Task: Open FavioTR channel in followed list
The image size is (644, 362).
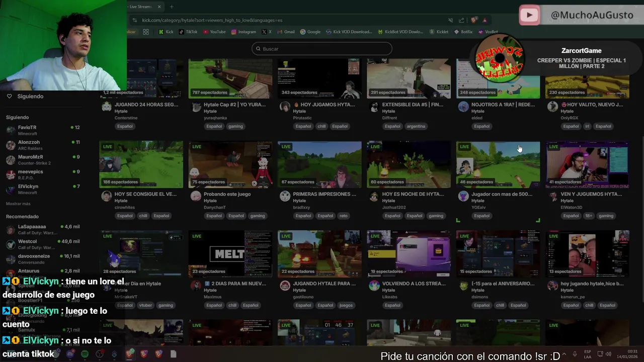Action: (43, 130)
